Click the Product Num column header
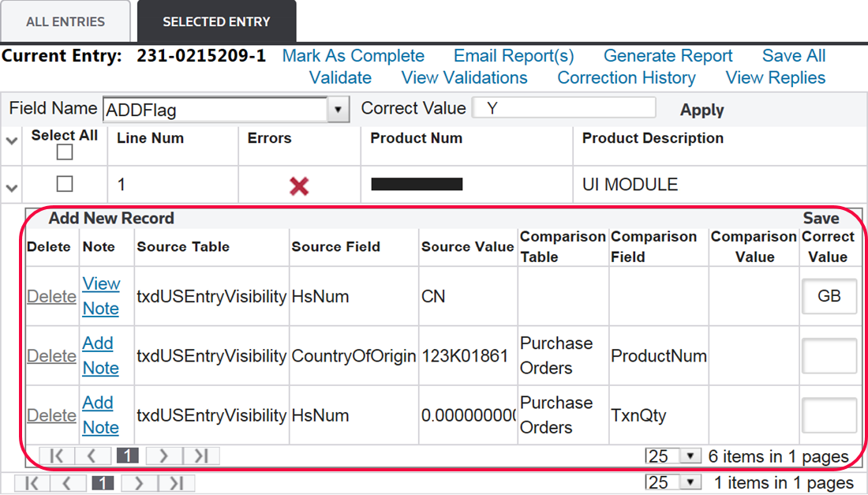 417,138
